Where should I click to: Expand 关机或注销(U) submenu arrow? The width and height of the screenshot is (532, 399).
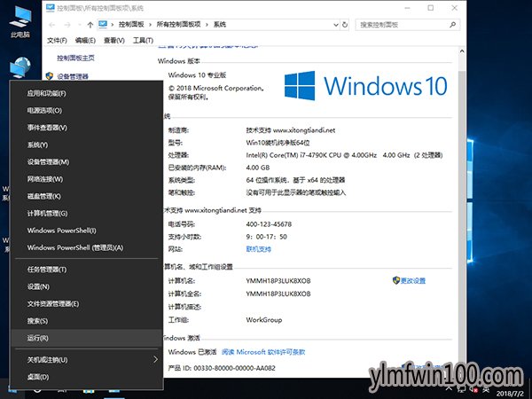pos(155,360)
